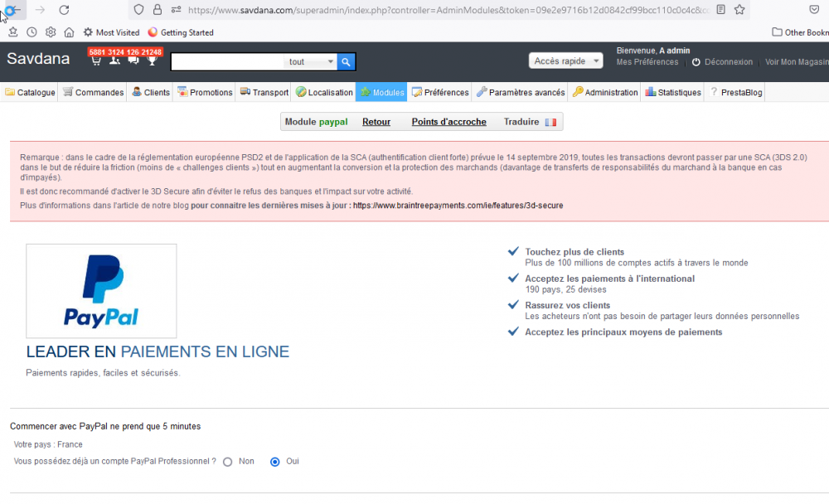Open the messages speech bubble icon
829x504 pixels.
133,61
